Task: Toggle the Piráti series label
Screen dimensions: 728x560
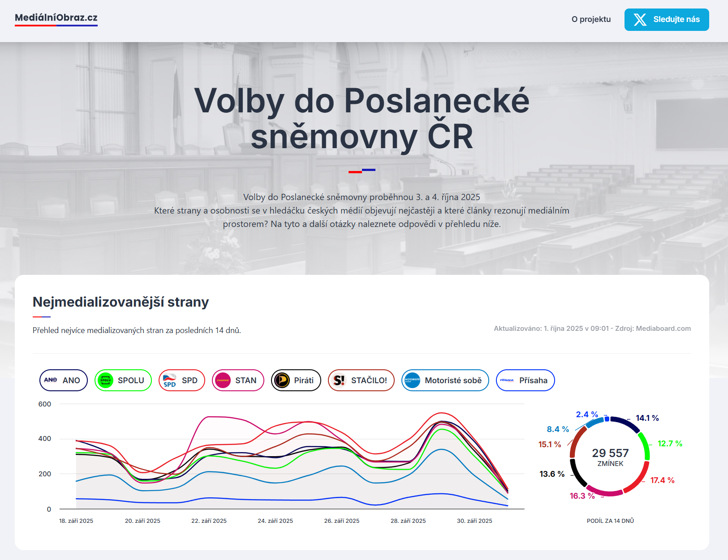Action: (304, 380)
